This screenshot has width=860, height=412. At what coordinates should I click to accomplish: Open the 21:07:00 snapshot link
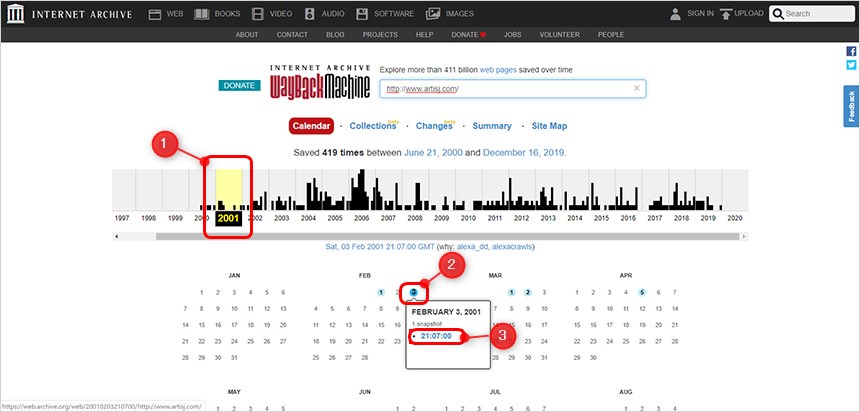(x=436, y=336)
